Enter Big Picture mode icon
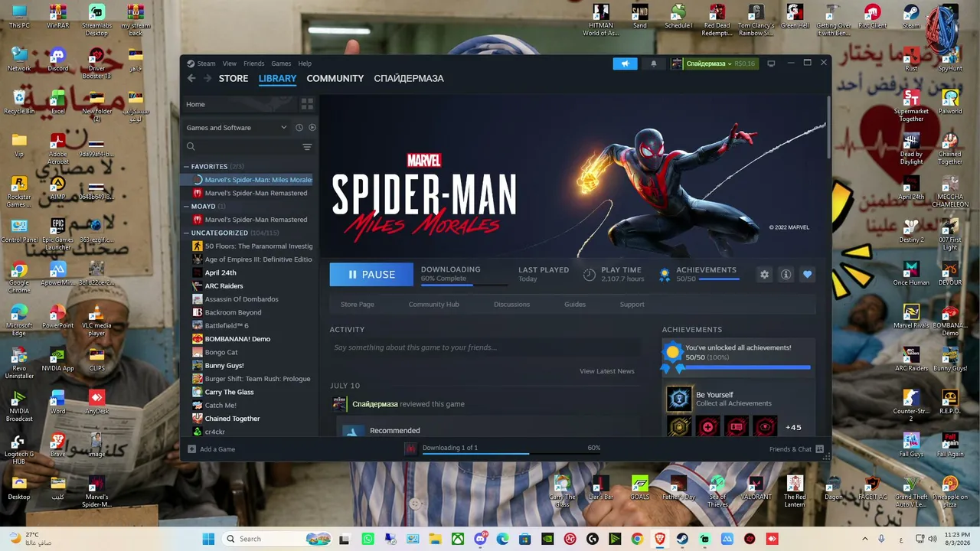 pos(771,64)
